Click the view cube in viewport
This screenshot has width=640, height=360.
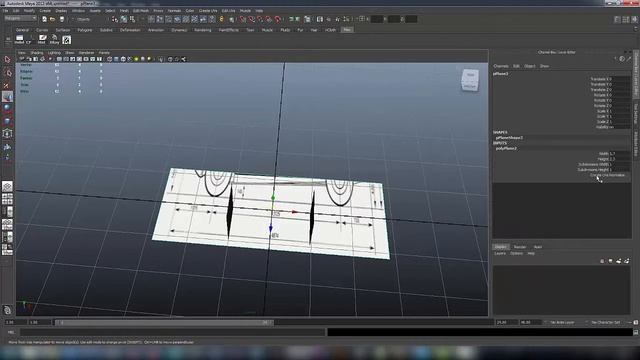click(470, 80)
